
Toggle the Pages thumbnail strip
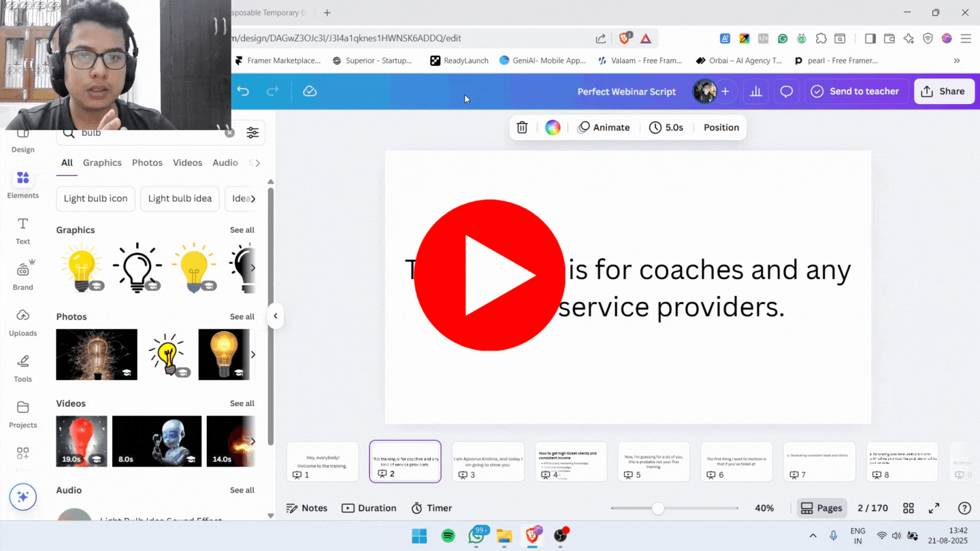(821, 508)
